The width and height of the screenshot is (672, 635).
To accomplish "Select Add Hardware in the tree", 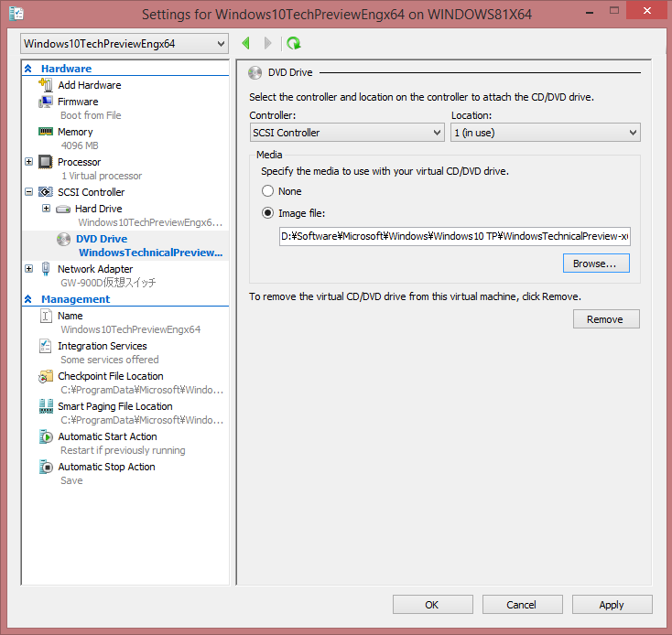I will tap(90, 85).
